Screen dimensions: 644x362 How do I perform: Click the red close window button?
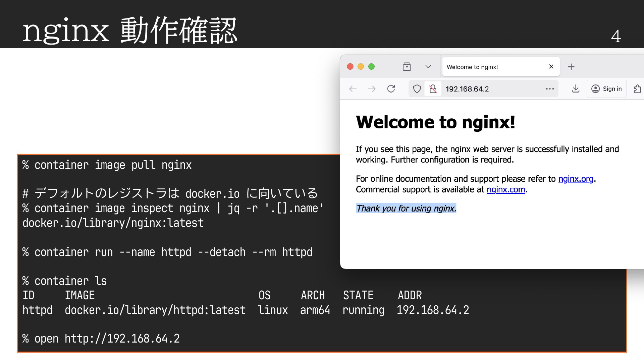350,67
